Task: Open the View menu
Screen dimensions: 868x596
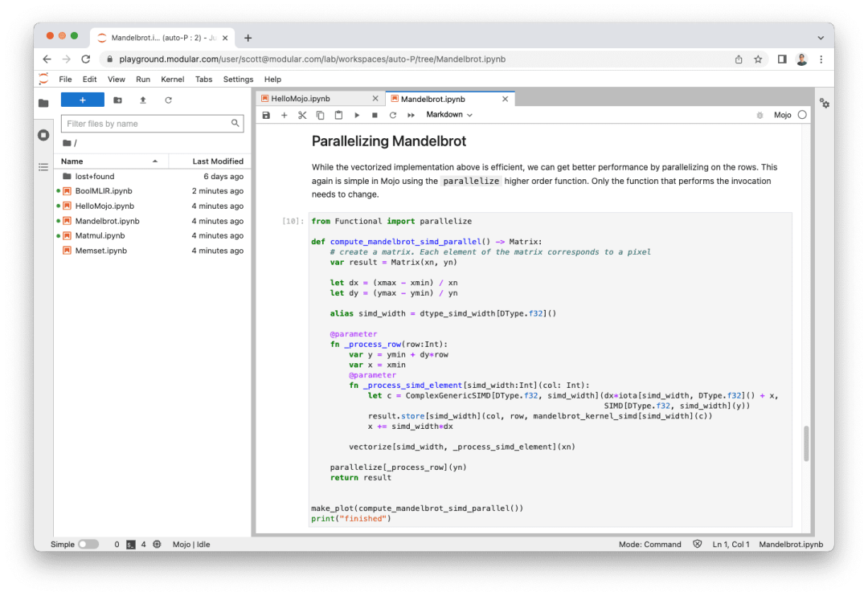Action: [117, 80]
